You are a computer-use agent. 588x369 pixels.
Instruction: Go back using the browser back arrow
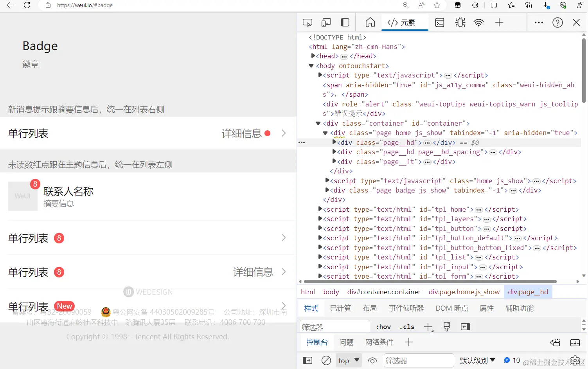[x=10, y=5]
